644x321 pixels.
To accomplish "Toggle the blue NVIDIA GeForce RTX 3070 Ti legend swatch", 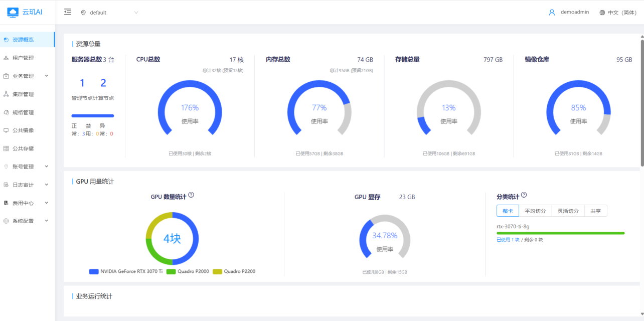I will point(94,271).
